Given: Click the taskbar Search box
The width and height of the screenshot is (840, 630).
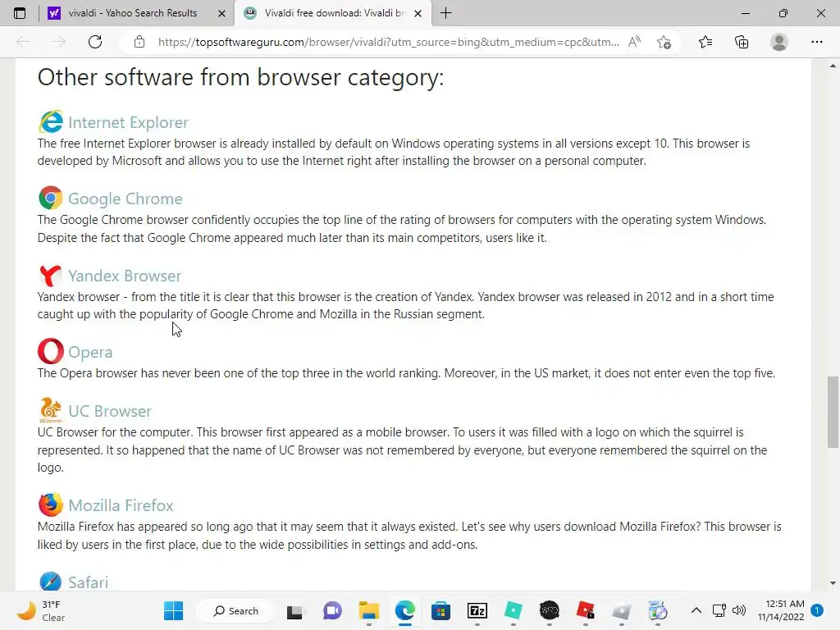Looking at the screenshot, I should 235,610.
